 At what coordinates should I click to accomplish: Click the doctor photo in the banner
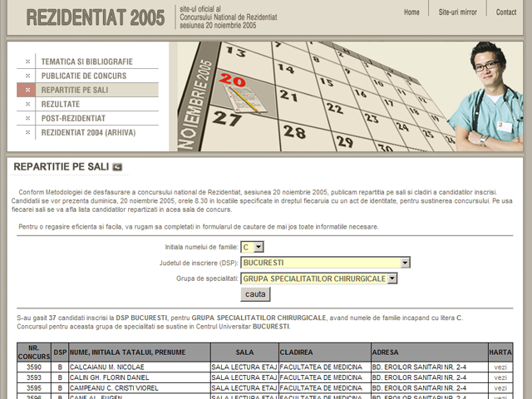click(x=486, y=96)
